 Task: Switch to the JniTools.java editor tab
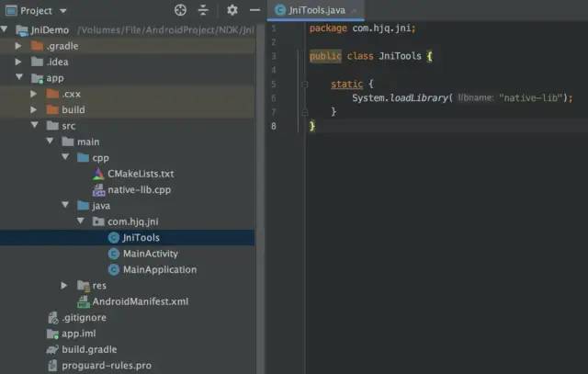point(316,10)
